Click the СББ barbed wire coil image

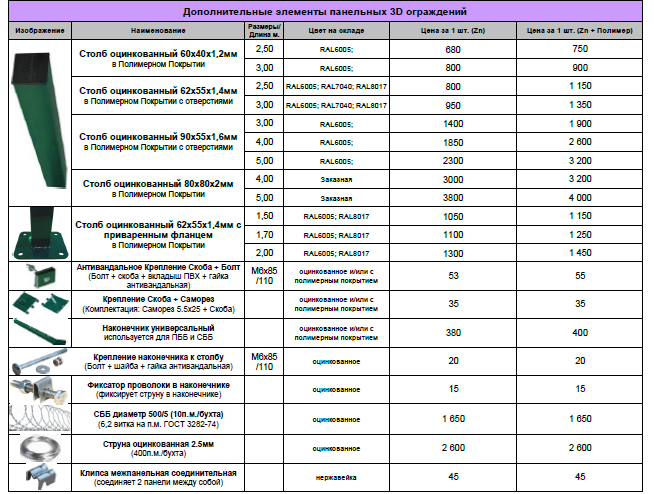[x=40, y=418]
